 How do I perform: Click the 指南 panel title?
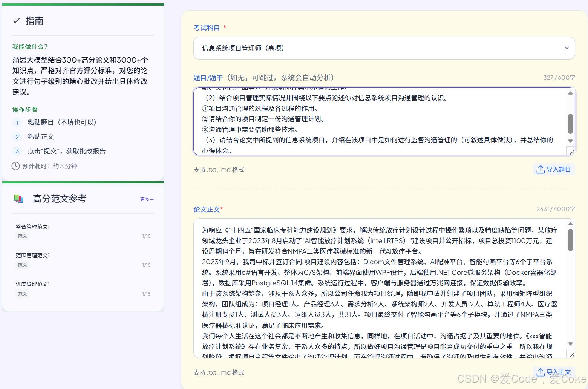(34, 21)
